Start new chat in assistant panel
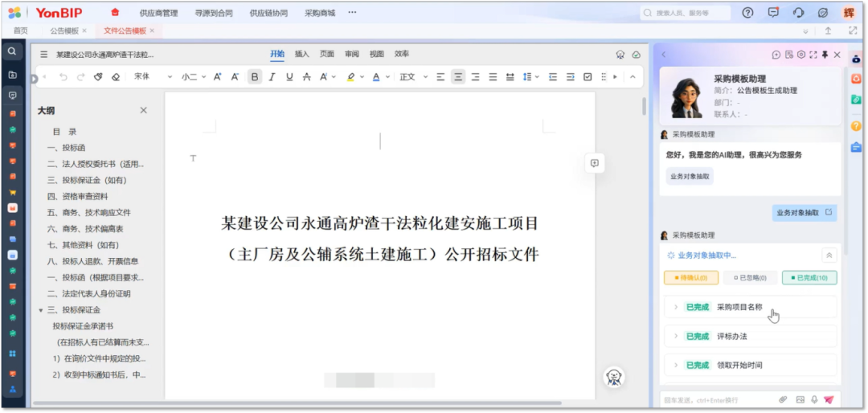 776,55
